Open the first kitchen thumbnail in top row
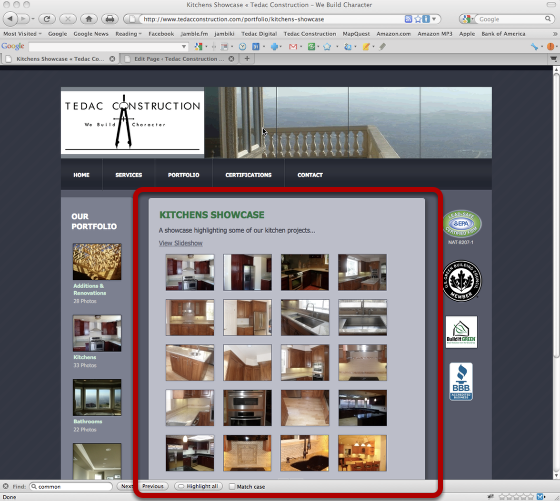 point(190,272)
